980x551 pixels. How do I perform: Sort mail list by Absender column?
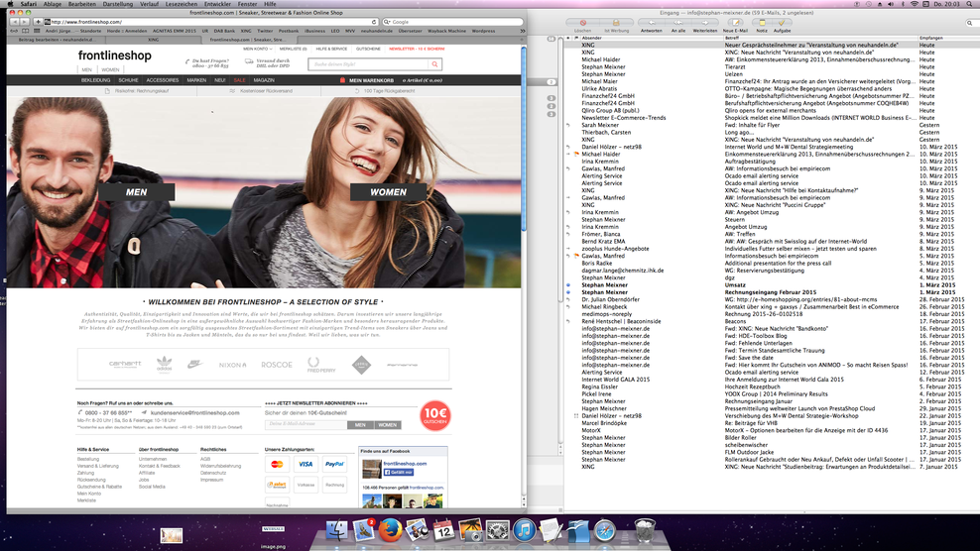(650, 38)
